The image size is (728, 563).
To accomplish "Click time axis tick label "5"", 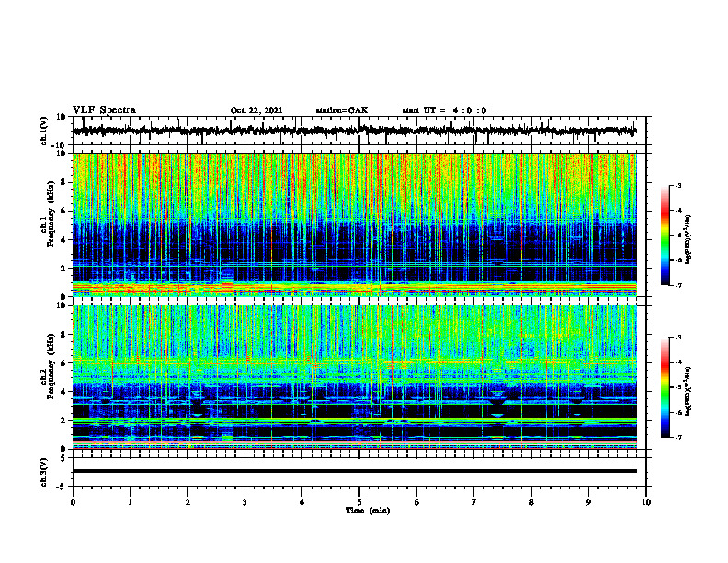I will (x=359, y=502).
